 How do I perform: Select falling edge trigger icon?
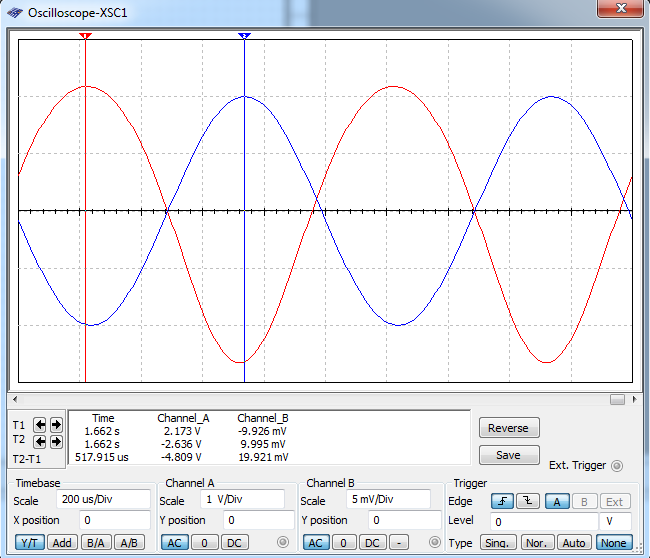[x=528, y=501]
